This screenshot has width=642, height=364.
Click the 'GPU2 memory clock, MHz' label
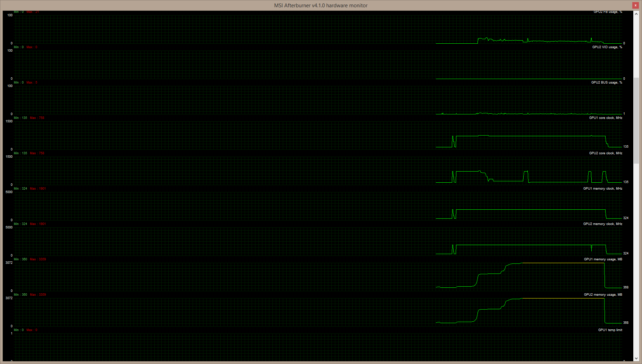(602, 224)
